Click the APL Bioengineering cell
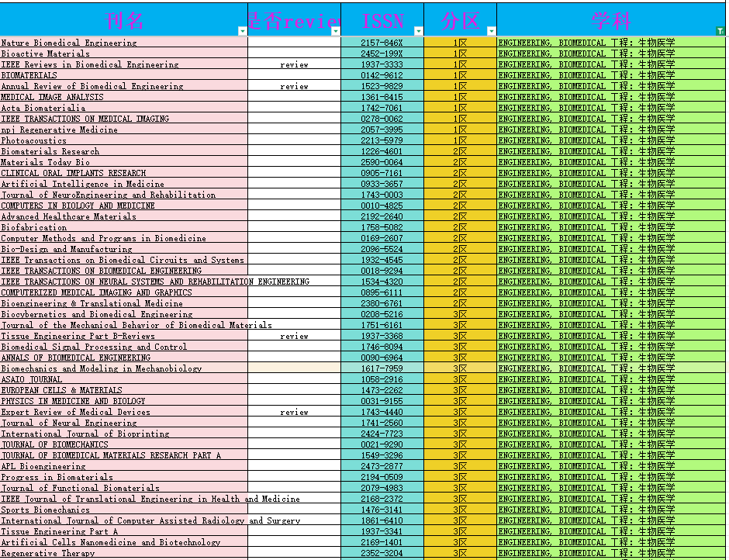This screenshot has width=729, height=560. point(123,465)
